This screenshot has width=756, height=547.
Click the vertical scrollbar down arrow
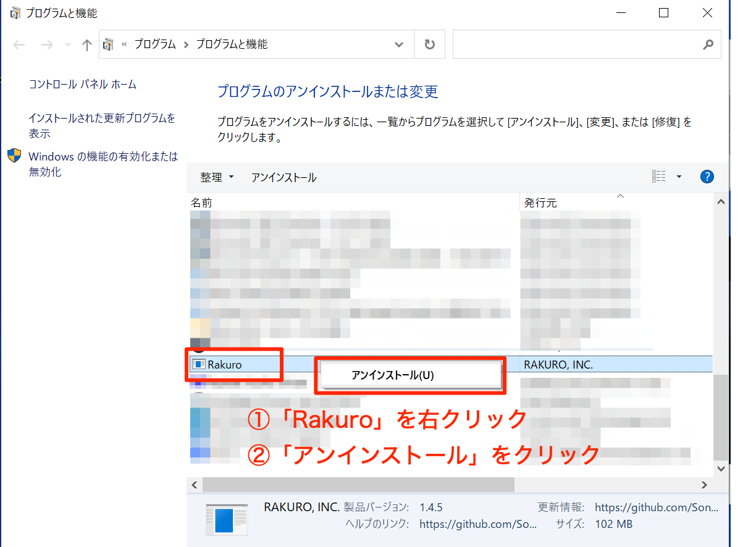point(720,469)
